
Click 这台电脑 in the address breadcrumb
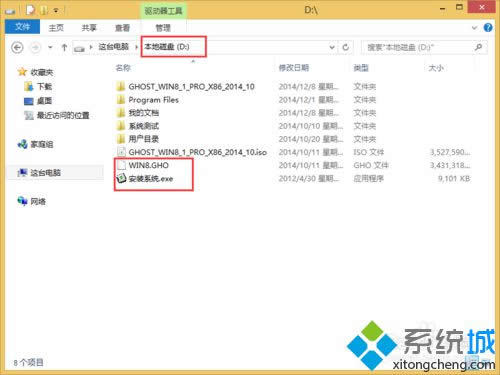click(113, 47)
